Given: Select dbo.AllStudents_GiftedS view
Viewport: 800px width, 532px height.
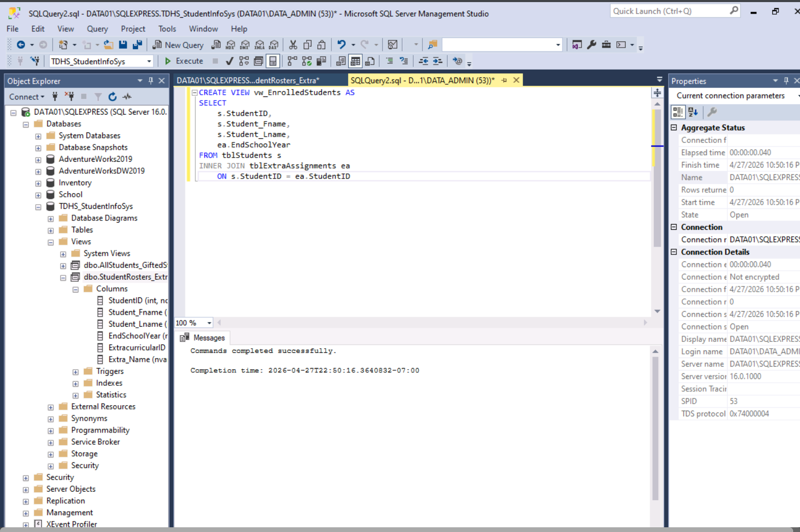Looking at the screenshot, I should point(125,265).
